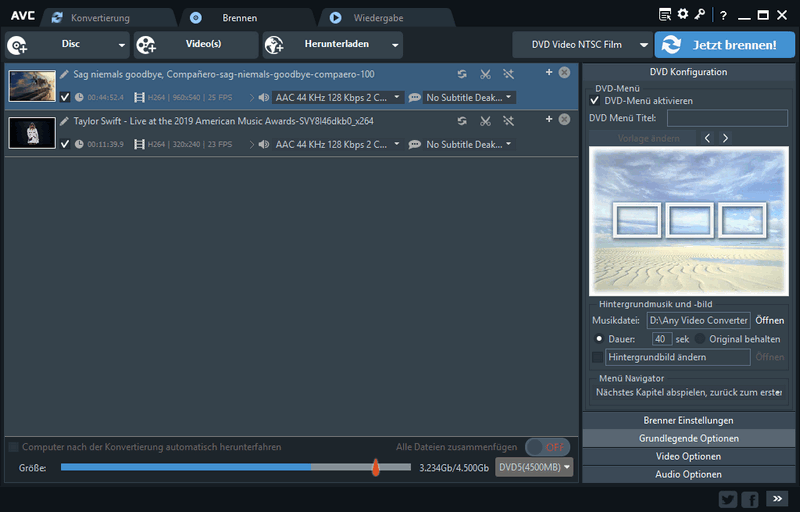Click refresh icon on Sag niemals goodbye row
Image resolution: width=800 pixels, height=512 pixels.
click(462, 74)
